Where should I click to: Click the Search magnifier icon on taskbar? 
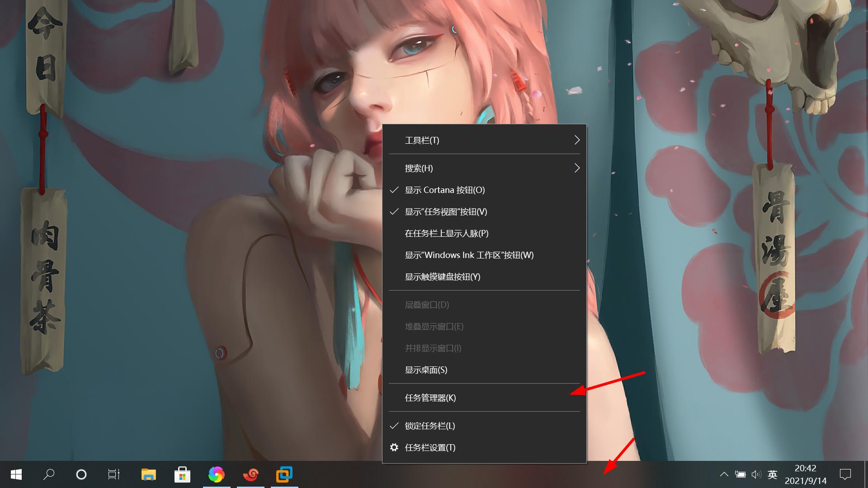point(48,474)
